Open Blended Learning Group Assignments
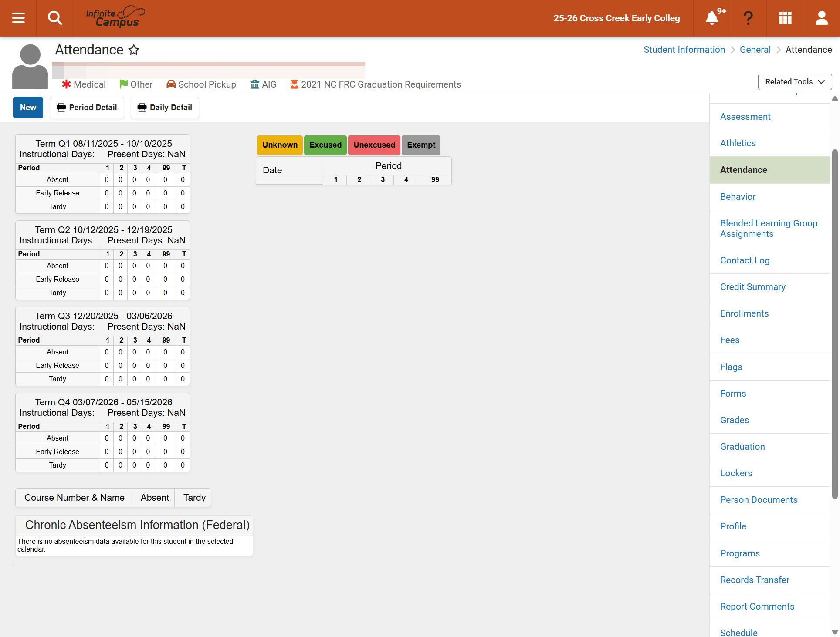The image size is (840, 637). [770, 229]
